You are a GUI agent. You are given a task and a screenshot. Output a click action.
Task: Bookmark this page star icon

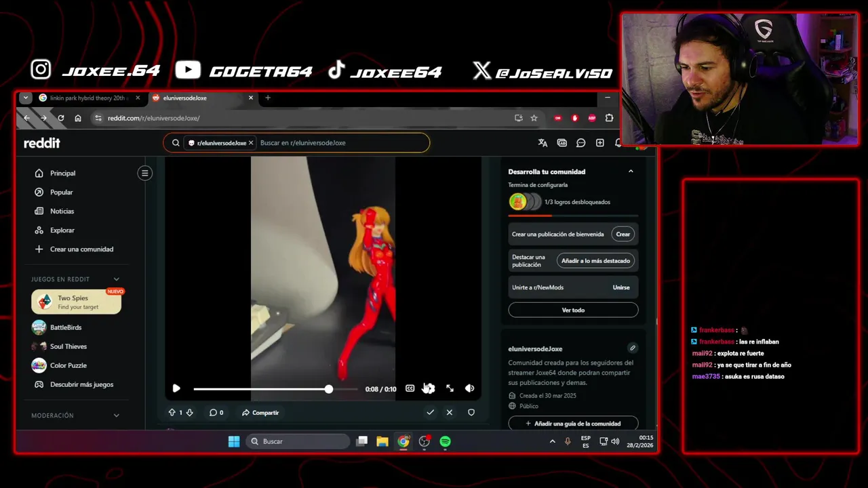534,118
